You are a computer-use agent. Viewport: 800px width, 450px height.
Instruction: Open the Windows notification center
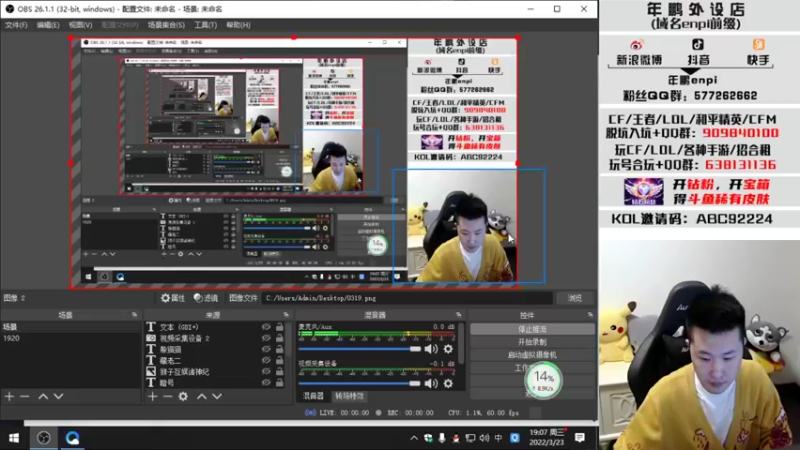(580, 438)
